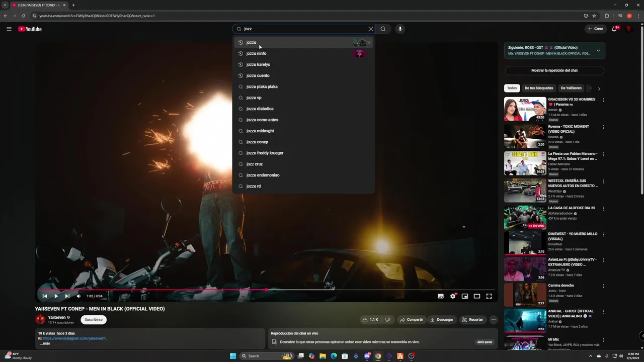The width and height of the screenshot is (644, 362).
Task: Open the notifications bell
Action: pyautogui.click(x=614, y=29)
